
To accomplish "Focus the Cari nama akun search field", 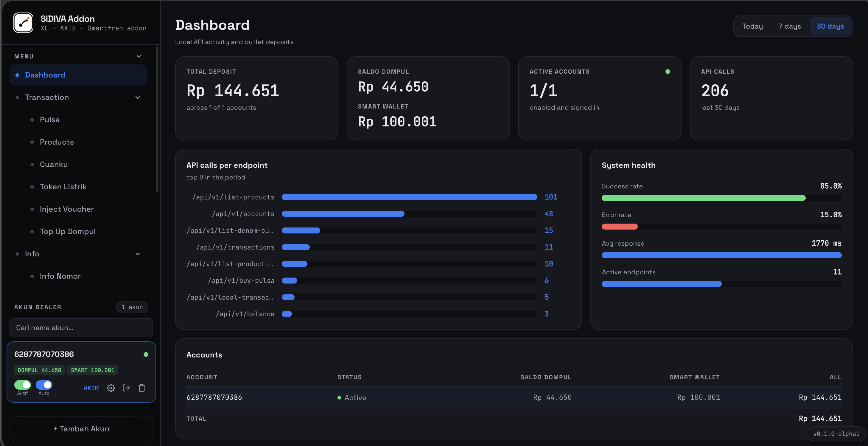I will click(81, 328).
